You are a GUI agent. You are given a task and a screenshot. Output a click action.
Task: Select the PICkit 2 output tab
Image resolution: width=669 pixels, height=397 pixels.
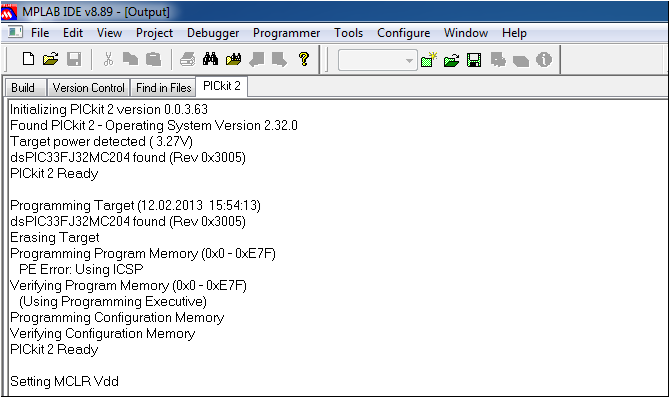pos(221,86)
